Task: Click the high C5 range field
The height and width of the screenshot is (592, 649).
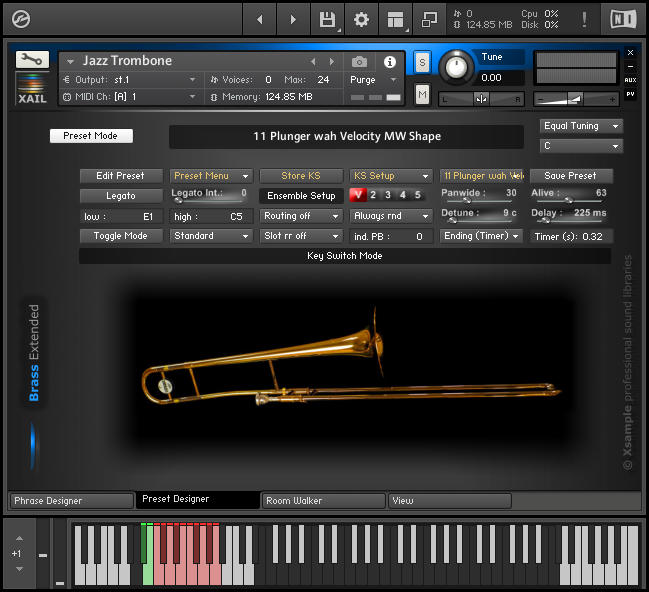Action: pos(211,217)
